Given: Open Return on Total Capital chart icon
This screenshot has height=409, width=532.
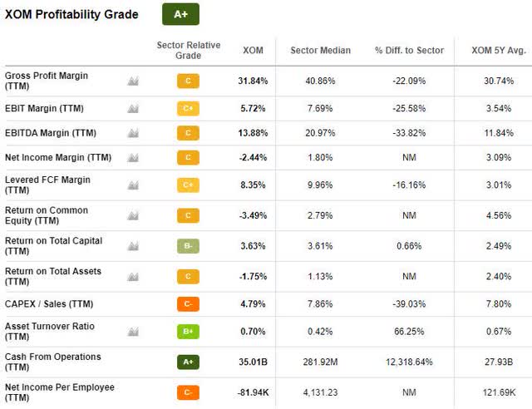Looking at the screenshot, I should [133, 246].
